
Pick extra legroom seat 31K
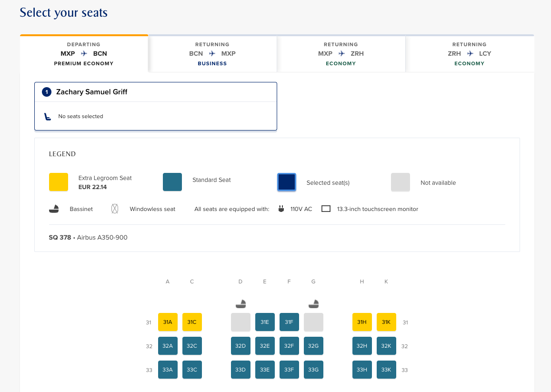(x=386, y=322)
